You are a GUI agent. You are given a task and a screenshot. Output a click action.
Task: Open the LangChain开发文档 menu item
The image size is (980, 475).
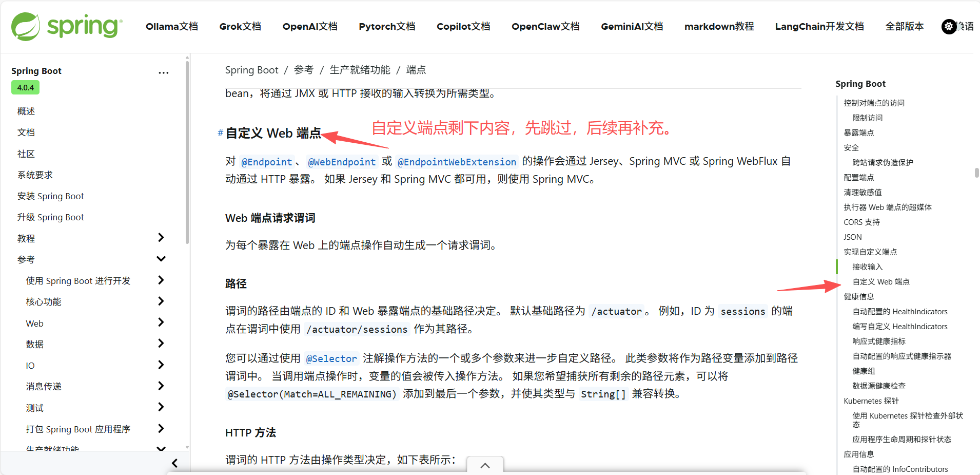(x=819, y=26)
